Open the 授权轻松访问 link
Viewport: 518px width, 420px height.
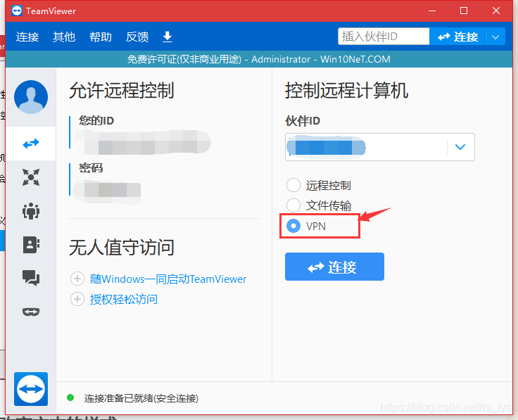pos(124,299)
